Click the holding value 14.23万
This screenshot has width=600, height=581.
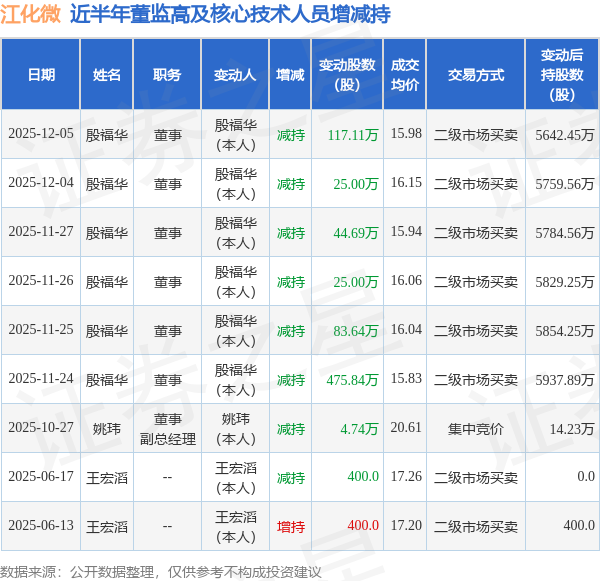pyautogui.click(x=572, y=429)
